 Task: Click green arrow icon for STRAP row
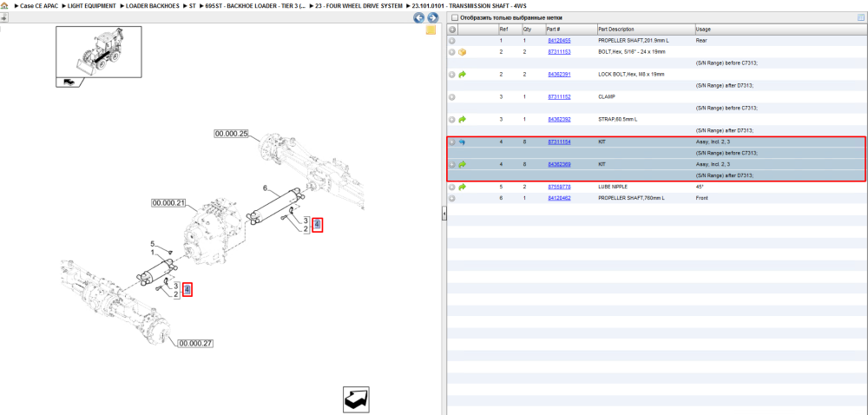pos(463,119)
